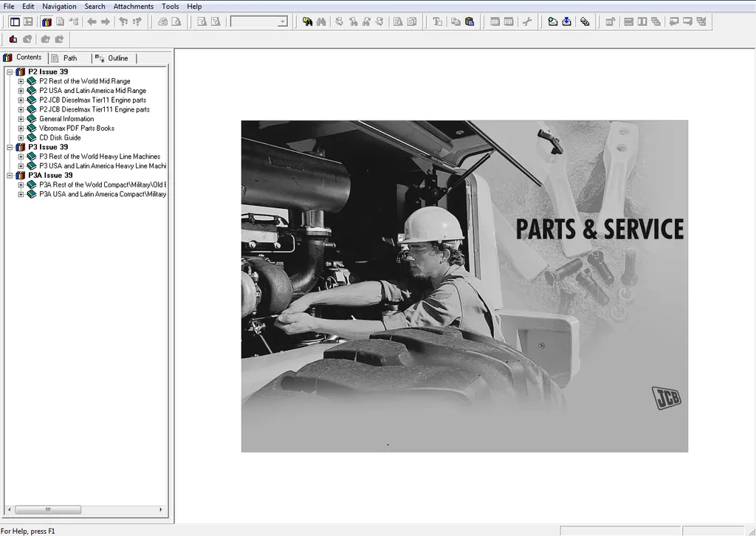The height and width of the screenshot is (536, 756).
Task: Switch to the Path tab
Action: pyautogui.click(x=70, y=58)
